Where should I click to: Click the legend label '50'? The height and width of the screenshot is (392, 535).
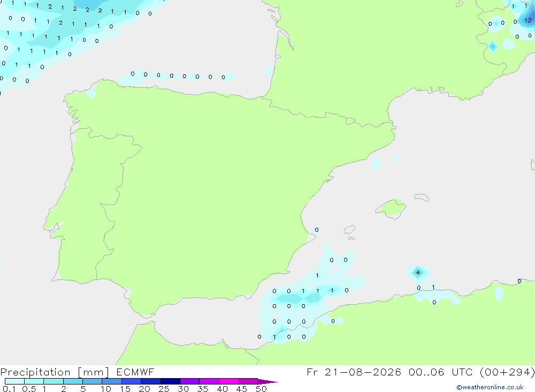point(262,389)
